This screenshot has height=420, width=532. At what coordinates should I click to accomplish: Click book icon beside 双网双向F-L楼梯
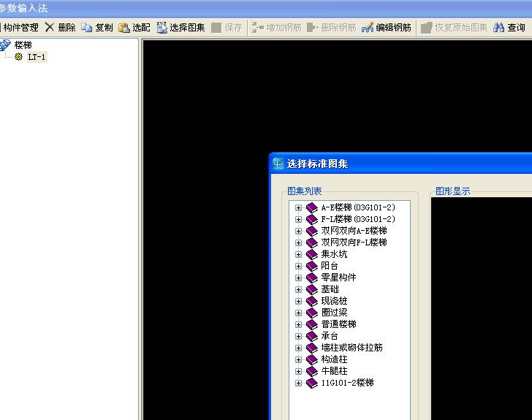(x=311, y=243)
